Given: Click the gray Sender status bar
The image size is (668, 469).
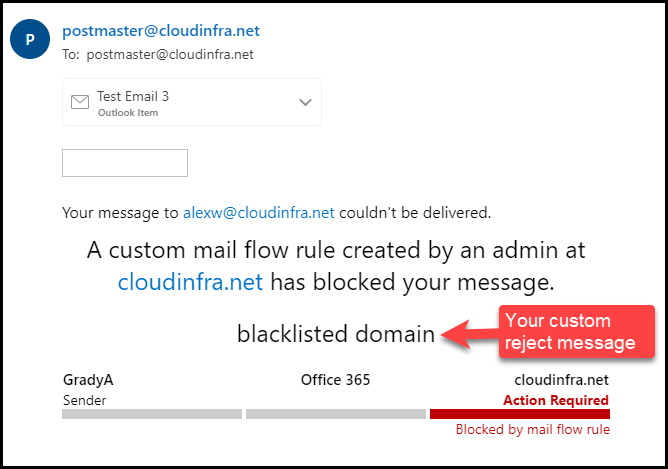Looking at the screenshot, I should click(152, 414).
